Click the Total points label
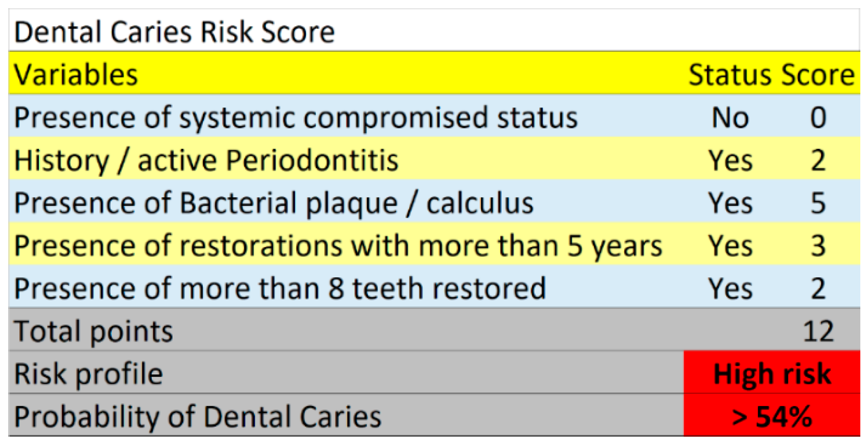This screenshot has height=443, width=868. (x=93, y=331)
